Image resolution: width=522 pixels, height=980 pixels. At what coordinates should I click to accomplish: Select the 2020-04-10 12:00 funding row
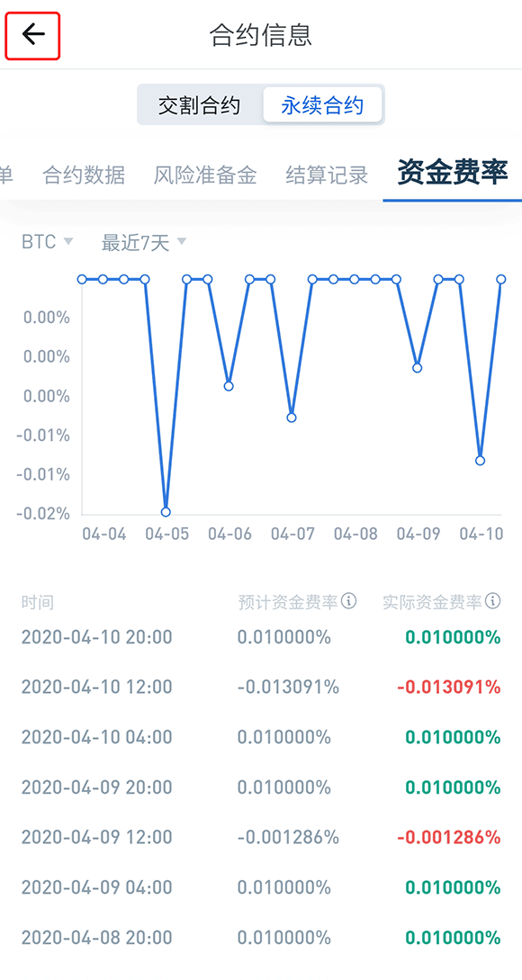(x=261, y=688)
